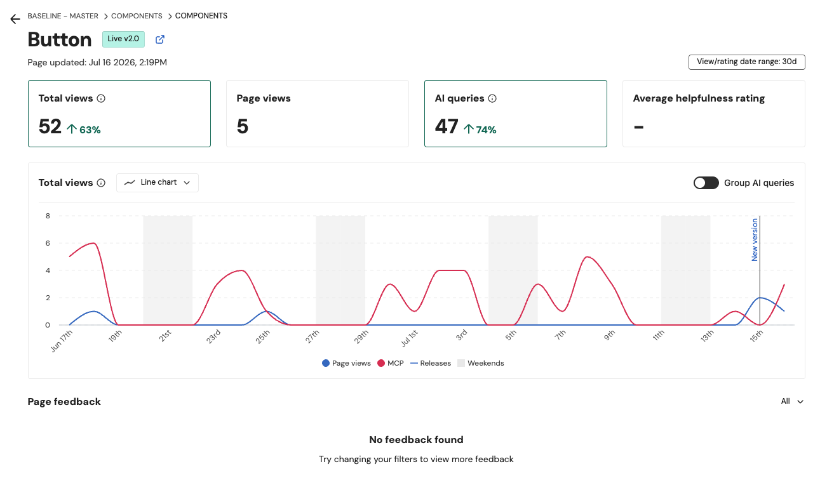This screenshot has width=827, height=504.
Task: Open the Line chart type dropdown
Action: coord(158,183)
